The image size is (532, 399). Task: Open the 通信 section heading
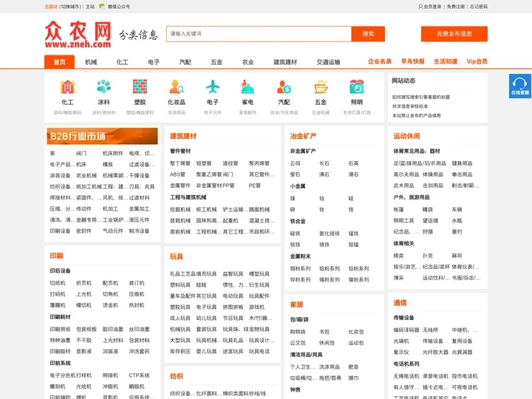400,303
